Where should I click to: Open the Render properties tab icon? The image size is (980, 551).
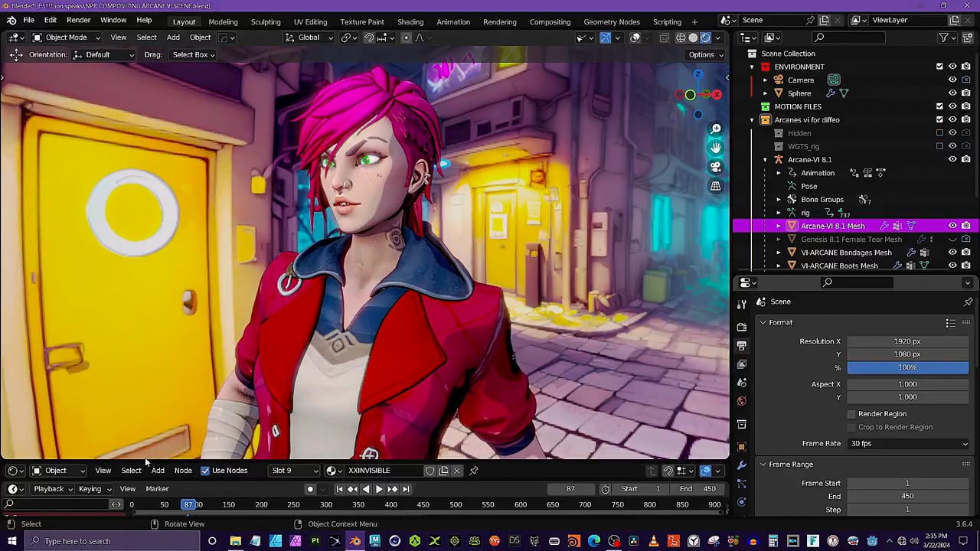741,327
